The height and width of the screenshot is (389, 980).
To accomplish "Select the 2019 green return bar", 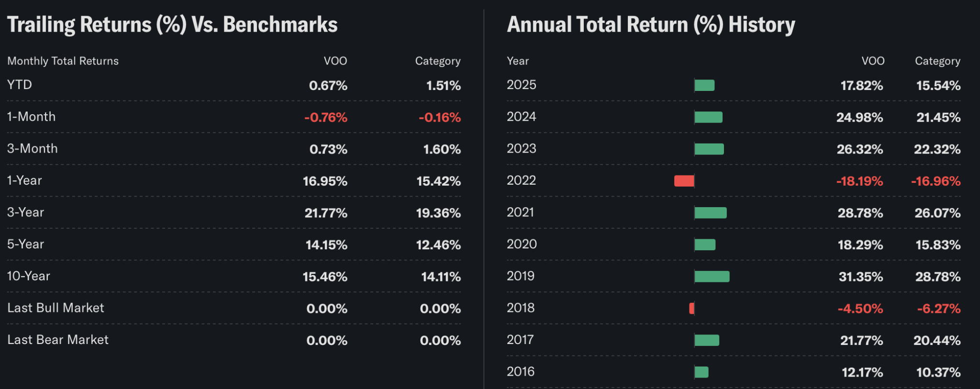I will tap(712, 277).
